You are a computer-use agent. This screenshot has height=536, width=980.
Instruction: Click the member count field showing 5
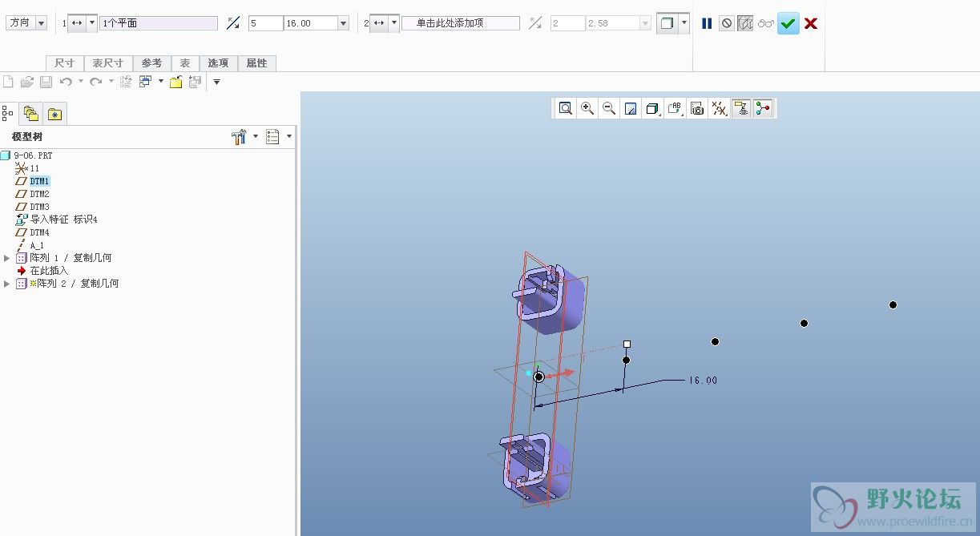pos(266,23)
